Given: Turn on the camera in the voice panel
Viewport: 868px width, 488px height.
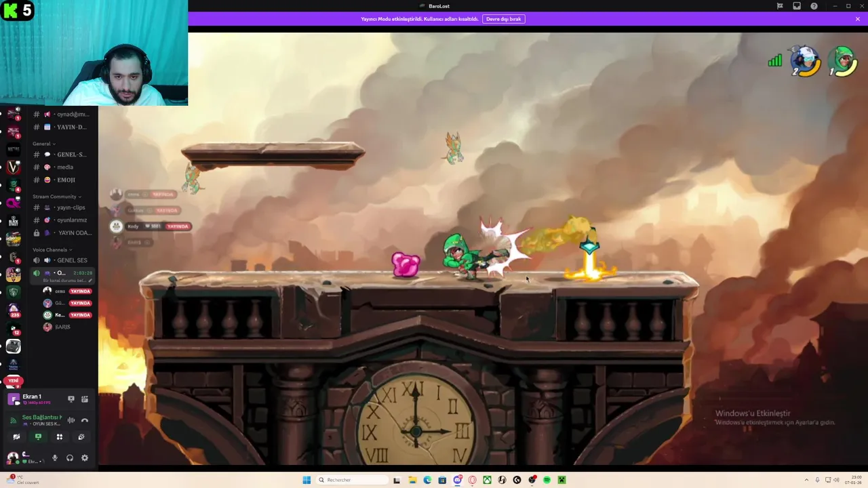Looking at the screenshot, I should [x=16, y=437].
